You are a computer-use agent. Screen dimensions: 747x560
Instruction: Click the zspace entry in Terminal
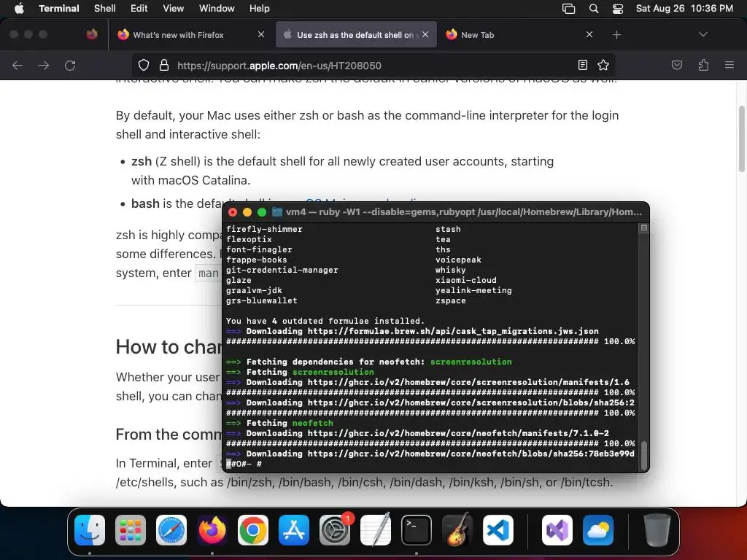(x=450, y=300)
